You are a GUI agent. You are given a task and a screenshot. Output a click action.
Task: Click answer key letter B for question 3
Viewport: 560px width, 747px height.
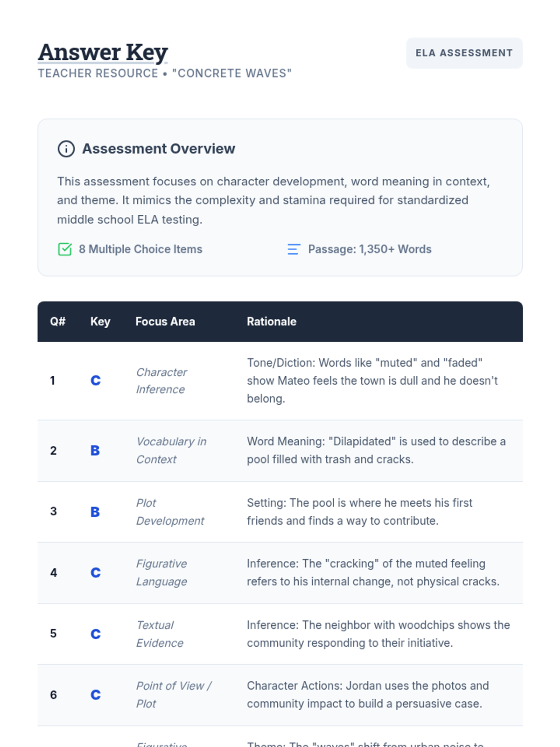click(95, 512)
